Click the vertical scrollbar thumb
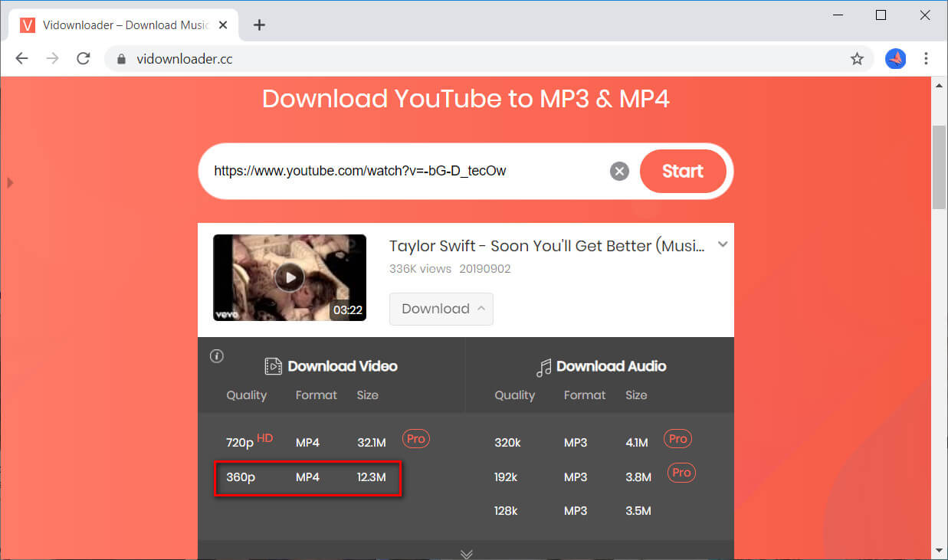Image resolution: width=948 pixels, height=560 pixels. (x=939, y=166)
